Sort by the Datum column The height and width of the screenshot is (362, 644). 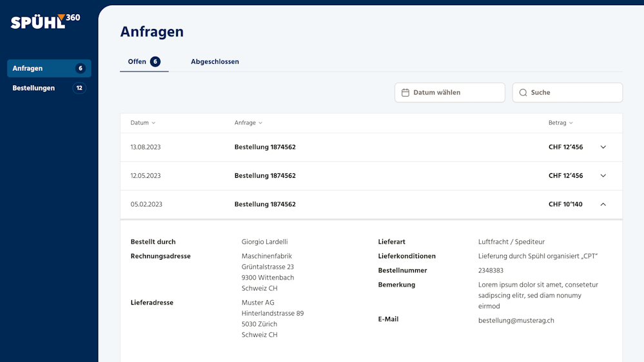(143, 123)
